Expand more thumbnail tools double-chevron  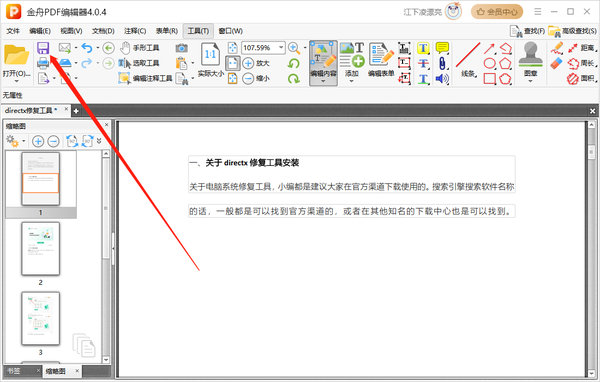[99, 141]
